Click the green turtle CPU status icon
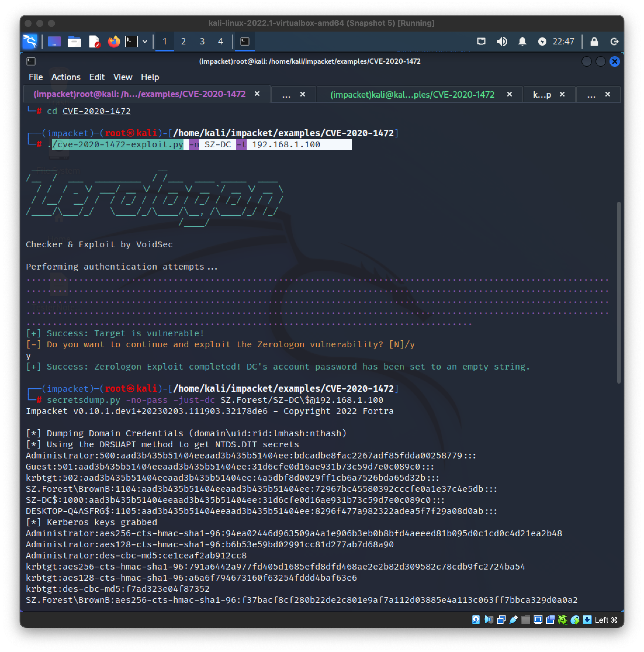The width and height of the screenshot is (644, 652). tap(562, 620)
